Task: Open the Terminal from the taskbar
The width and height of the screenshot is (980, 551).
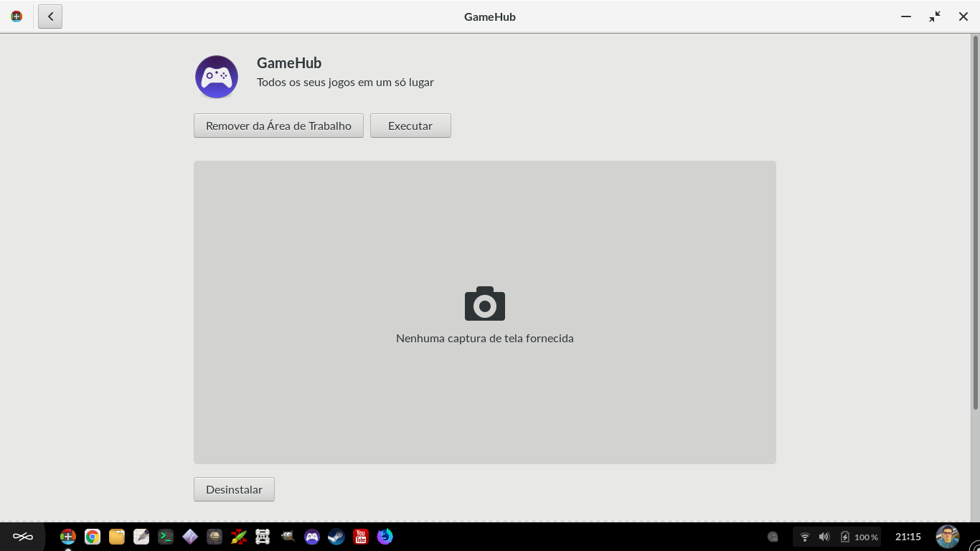Action: click(x=166, y=537)
